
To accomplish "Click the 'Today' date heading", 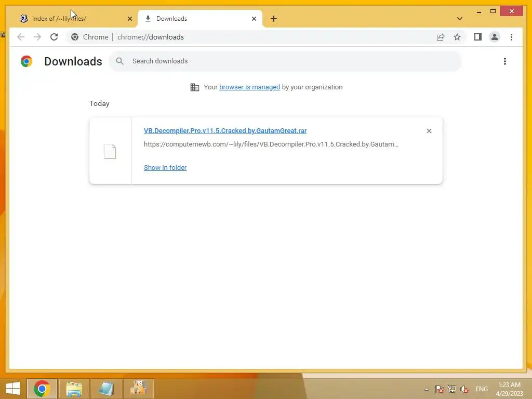I will (x=99, y=103).
